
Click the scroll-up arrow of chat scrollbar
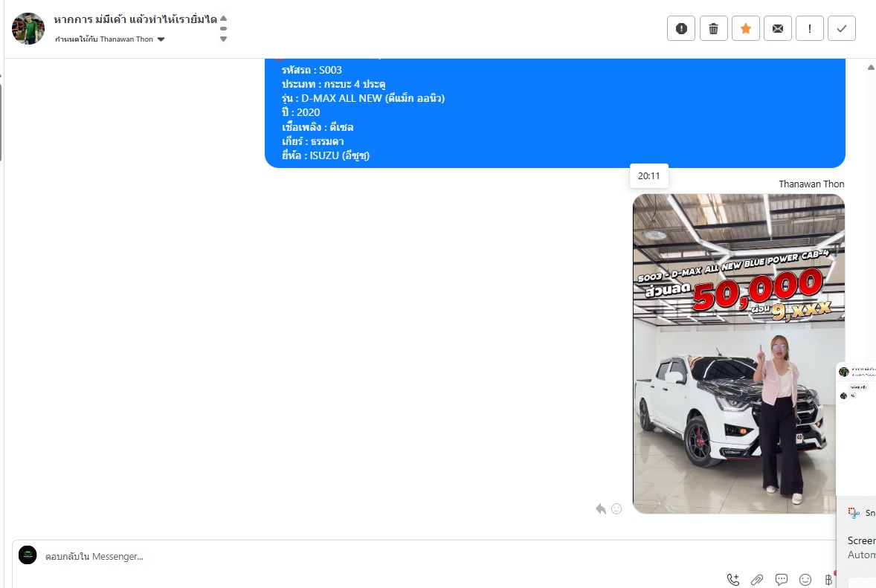click(x=870, y=67)
